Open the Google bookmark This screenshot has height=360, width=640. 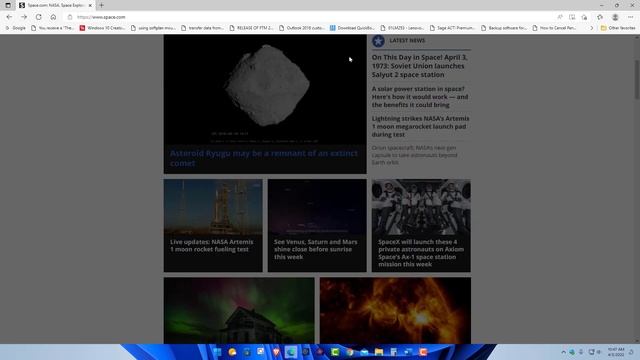click(16, 28)
